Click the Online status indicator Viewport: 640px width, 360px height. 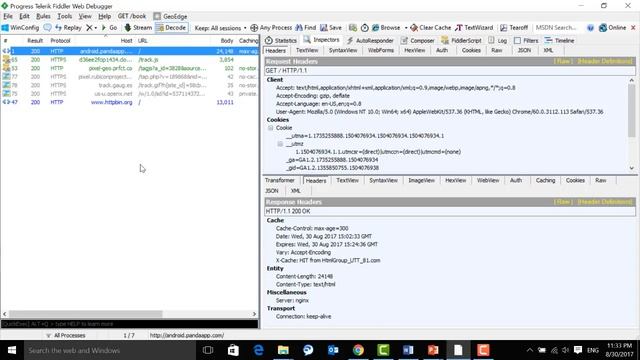[612, 28]
